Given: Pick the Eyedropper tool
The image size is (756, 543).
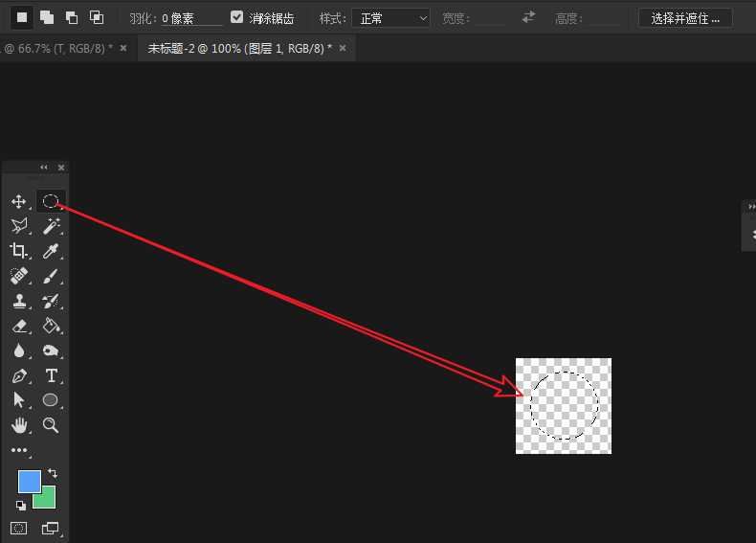Looking at the screenshot, I should click(x=52, y=251).
